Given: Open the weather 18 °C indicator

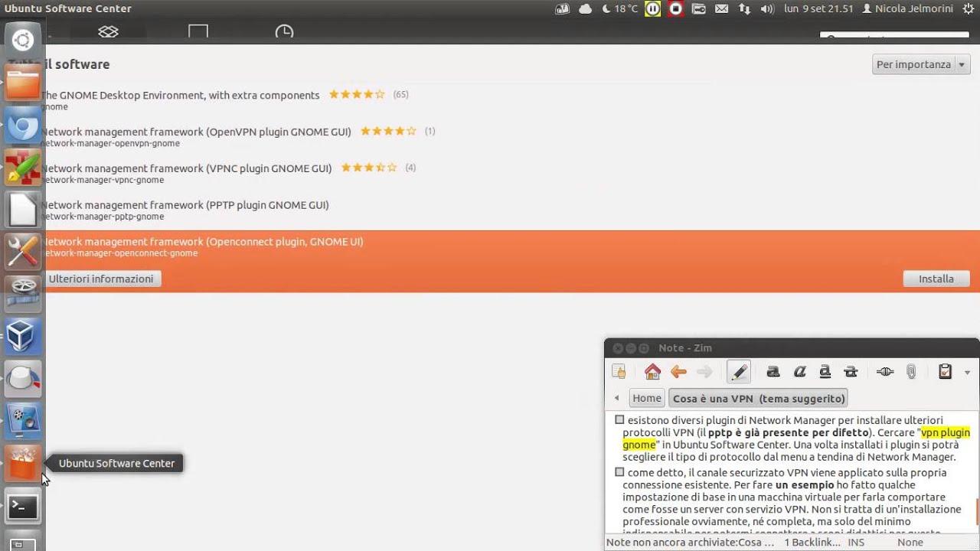Looking at the screenshot, I should coord(620,9).
